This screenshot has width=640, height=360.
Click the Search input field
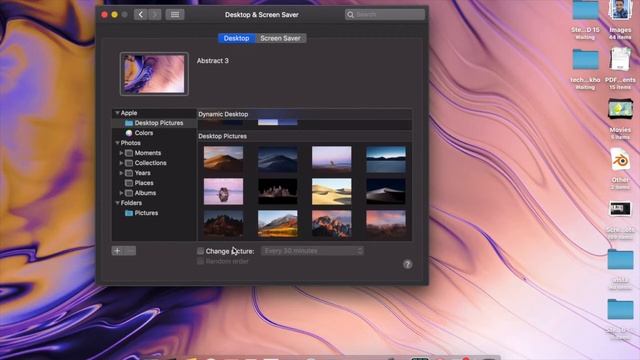tap(385, 15)
